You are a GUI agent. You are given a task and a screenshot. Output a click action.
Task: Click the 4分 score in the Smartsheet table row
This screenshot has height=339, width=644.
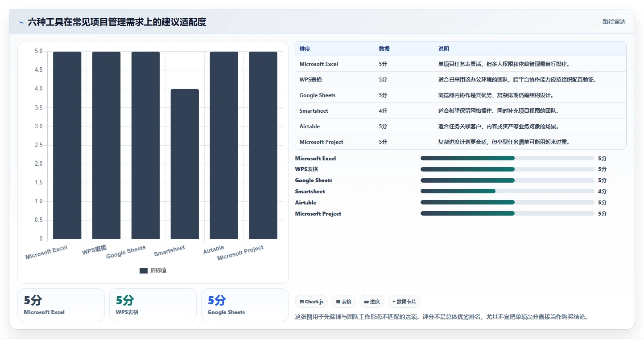point(383,111)
